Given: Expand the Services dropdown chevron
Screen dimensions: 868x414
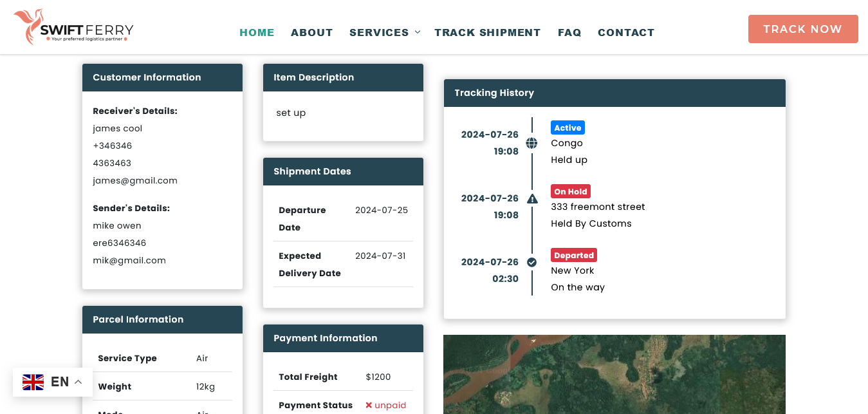Looking at the screenshot, I should [x=418, y=32].
